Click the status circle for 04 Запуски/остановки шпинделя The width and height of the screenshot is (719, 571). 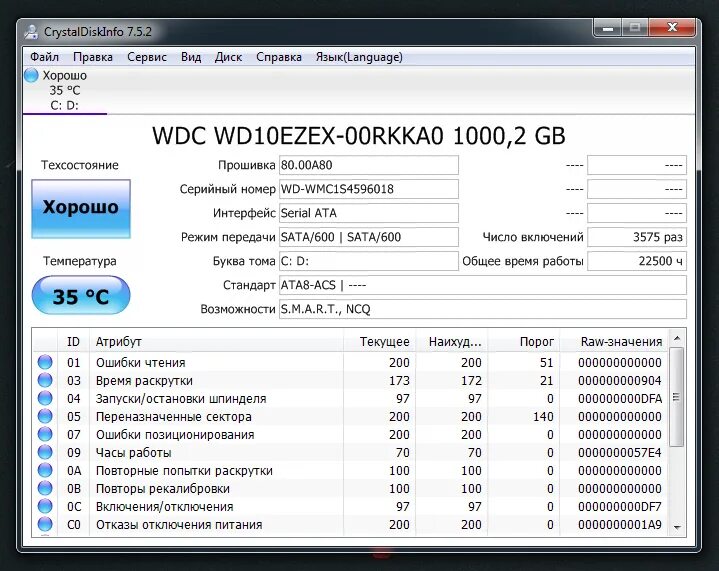click(45, 398)
